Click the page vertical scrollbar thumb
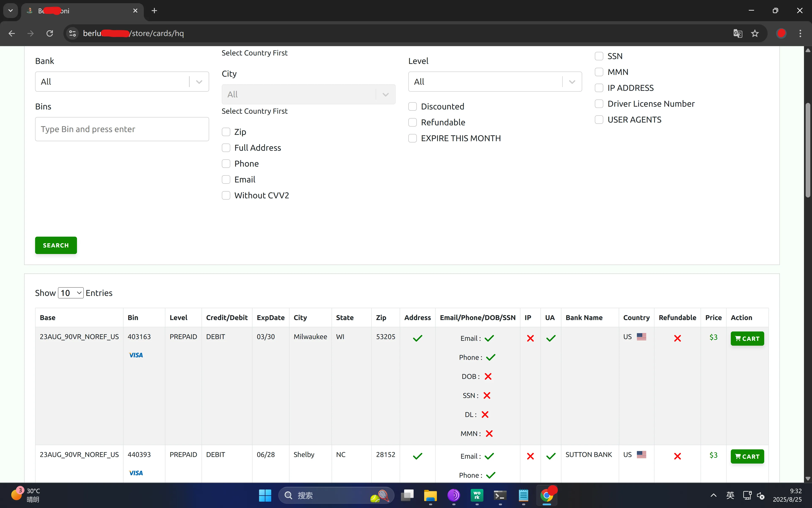 pos(808,150)
